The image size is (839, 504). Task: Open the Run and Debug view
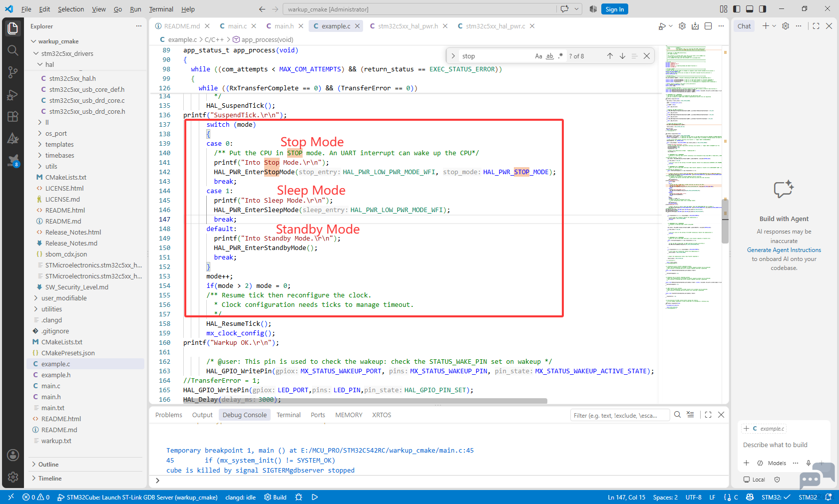(13, 95)
